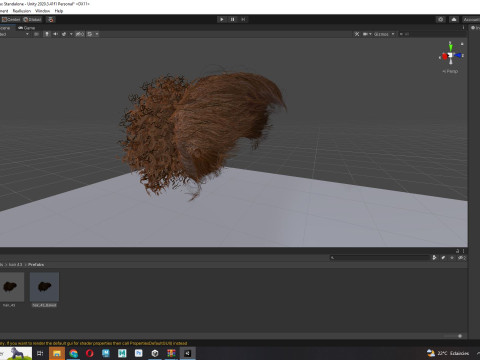Open the shading mode dropdown in Scene view
Image resolution: width=480 pixels, height=360 pixels.
[x=14, y=34]
